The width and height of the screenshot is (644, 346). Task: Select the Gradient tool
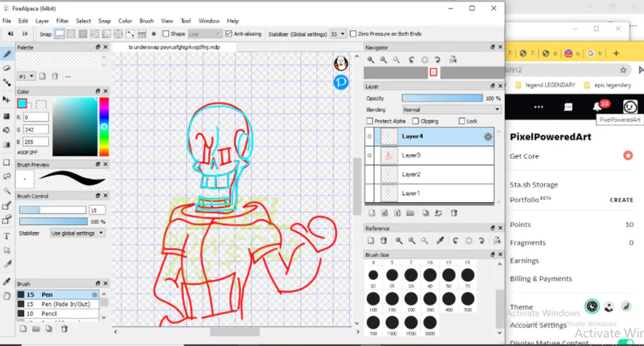click(x=7, y=145)
